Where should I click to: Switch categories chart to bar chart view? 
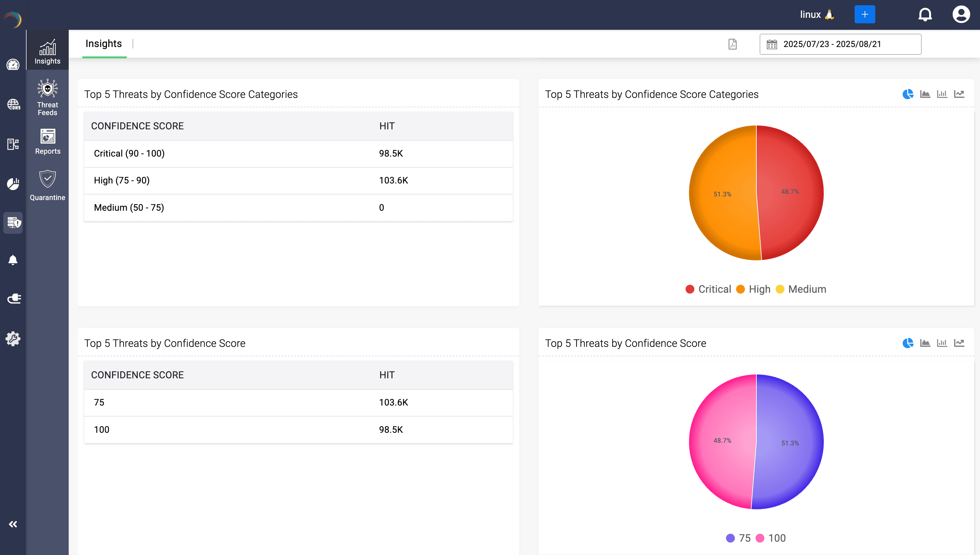tap(942, 94)
